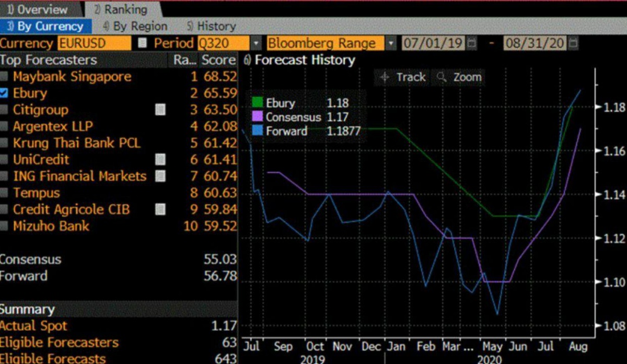The height and width of the screenshot is (364, 627).
Task: Click the ING Financial Markets note icon
Action: point(161,177)
